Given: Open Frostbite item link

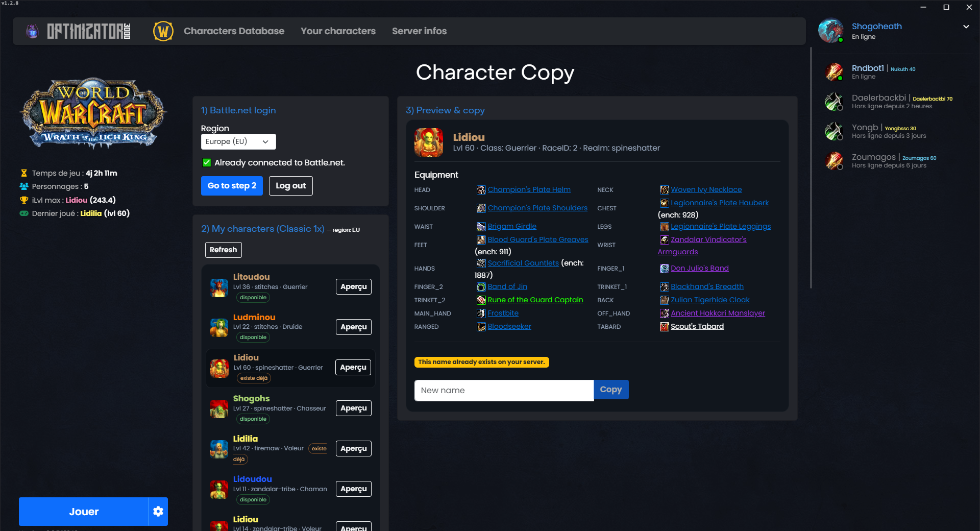Looking at the screenshot, I should pos(503,313).
